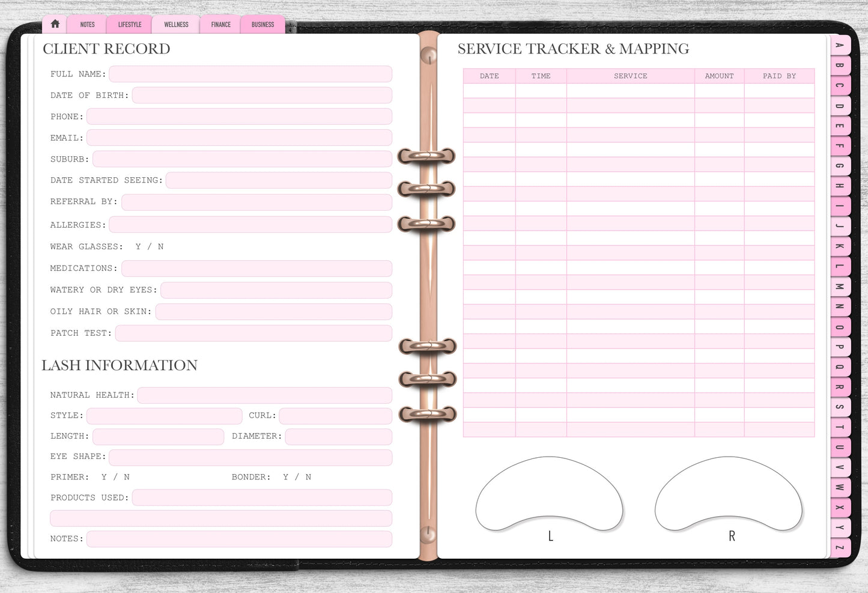
Task: Open the Wellness tab
Action: [x=176, y=25]
